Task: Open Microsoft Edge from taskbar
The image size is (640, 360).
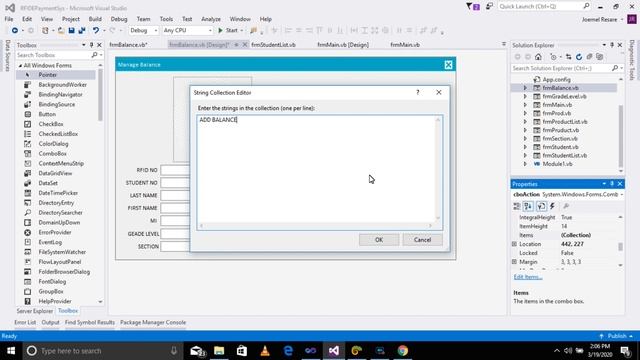Action: click(x=288, y=351)
